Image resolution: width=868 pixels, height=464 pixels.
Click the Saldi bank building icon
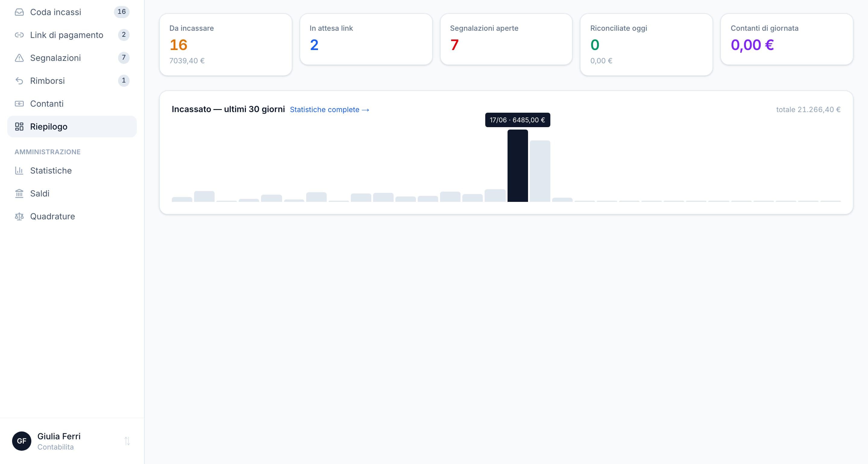19,193
